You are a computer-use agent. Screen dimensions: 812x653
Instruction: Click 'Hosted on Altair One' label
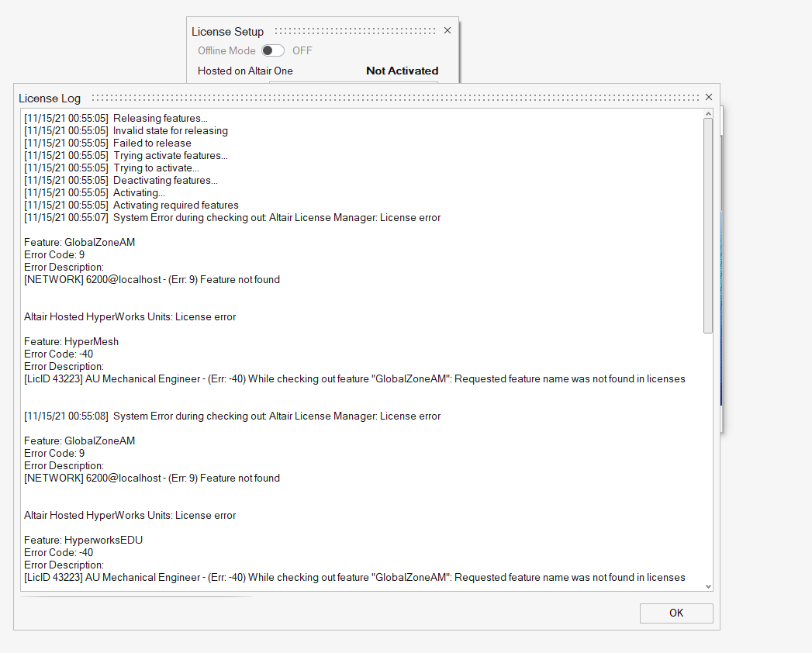[x=245, y=71]
